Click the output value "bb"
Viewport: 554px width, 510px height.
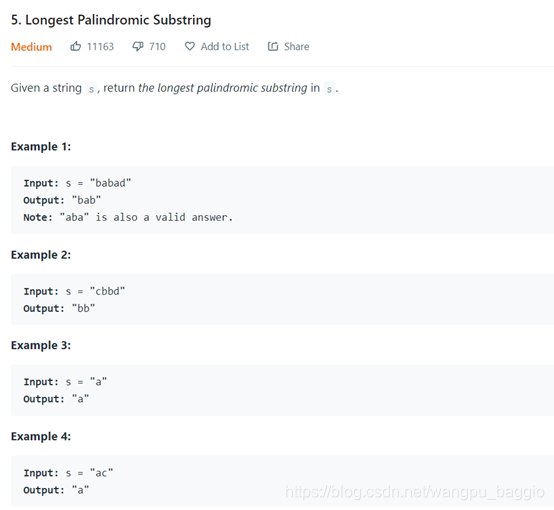pyautogui.click(x=84, y=308)
